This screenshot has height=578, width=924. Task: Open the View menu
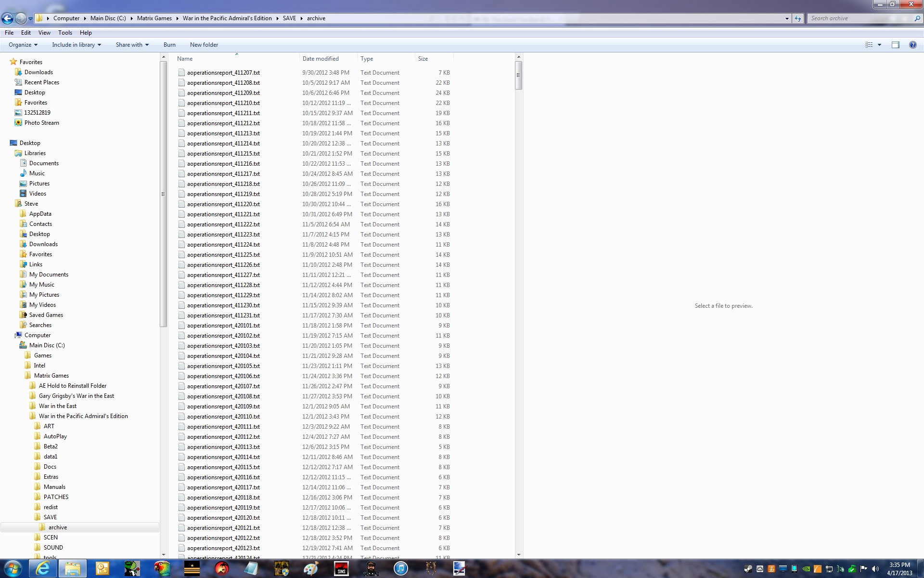44,33
